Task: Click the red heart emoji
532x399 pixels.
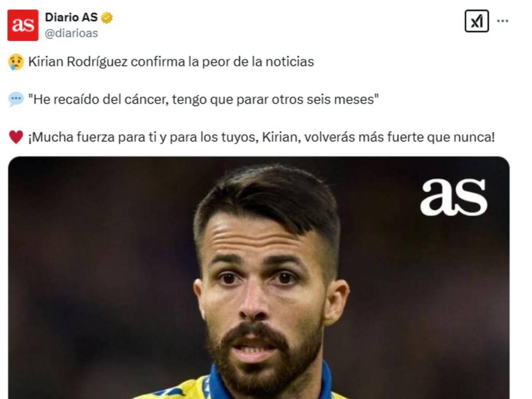Action: click(x=16, y=138)
